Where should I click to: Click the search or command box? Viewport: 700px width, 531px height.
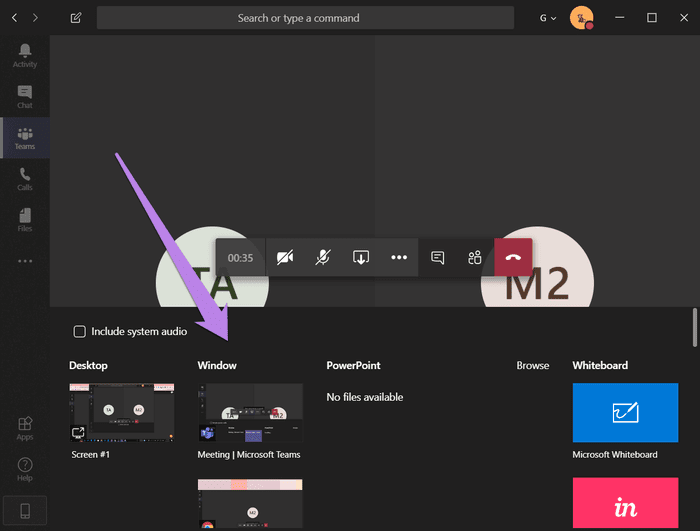click(x=305, y=18)
